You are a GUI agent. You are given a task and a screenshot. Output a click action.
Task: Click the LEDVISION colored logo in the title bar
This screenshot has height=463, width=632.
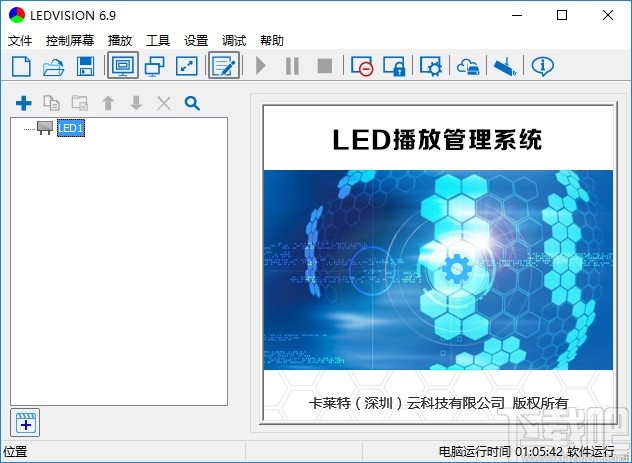tap(17, 15)
